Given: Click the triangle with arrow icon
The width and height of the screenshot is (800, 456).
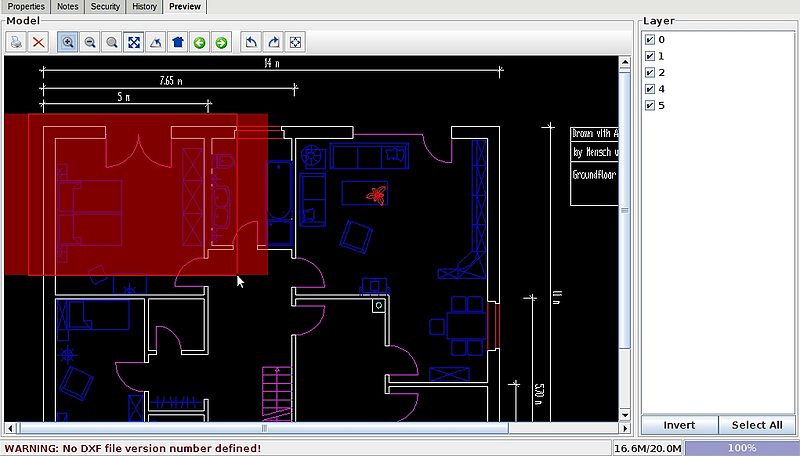Looking at the screenshot, I should click(x=156, y=42).
